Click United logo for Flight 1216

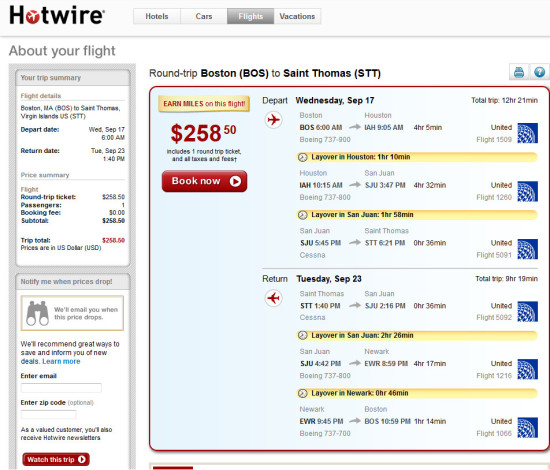click(x=528, y=369)
